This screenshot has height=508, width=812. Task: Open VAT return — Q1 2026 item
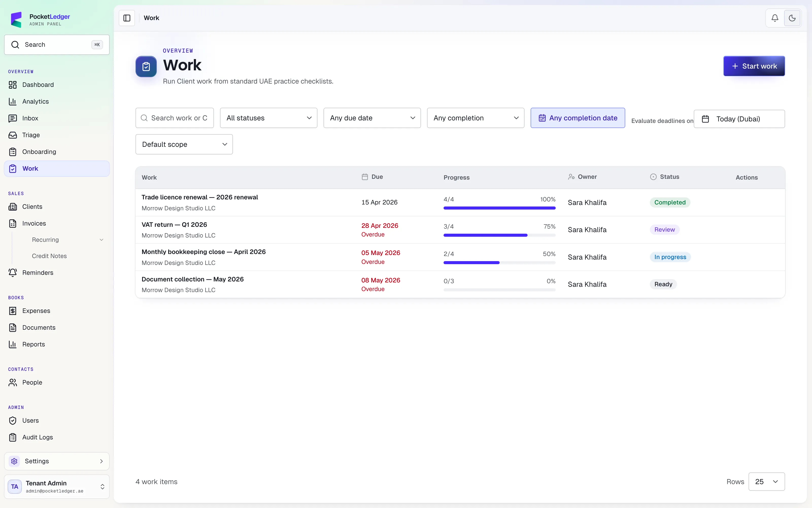[x=174, y=225]
